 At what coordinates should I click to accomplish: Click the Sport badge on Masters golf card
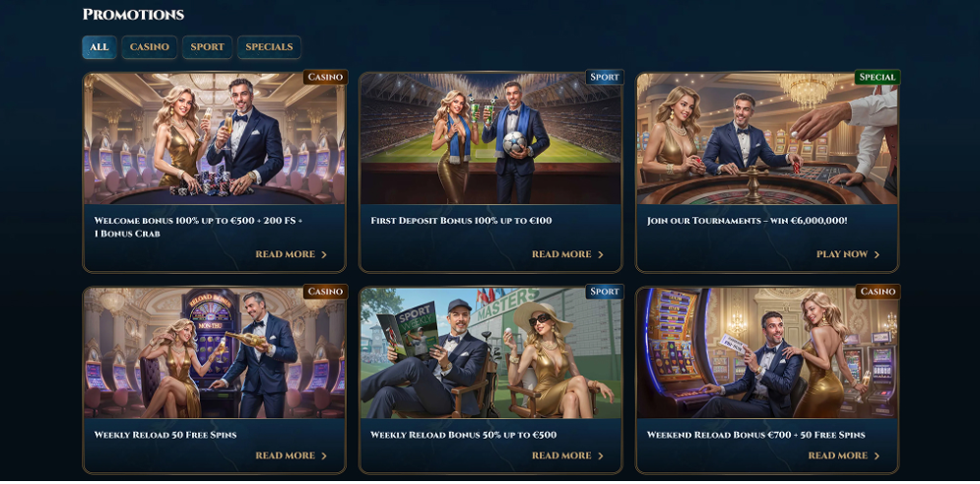pos(605,292)
